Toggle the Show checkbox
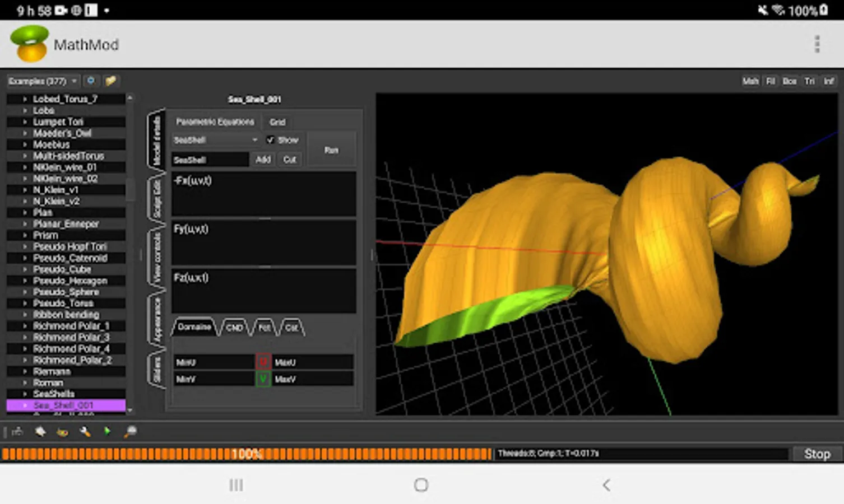Viewport: 844px width, 504px height. pos(270,140)
